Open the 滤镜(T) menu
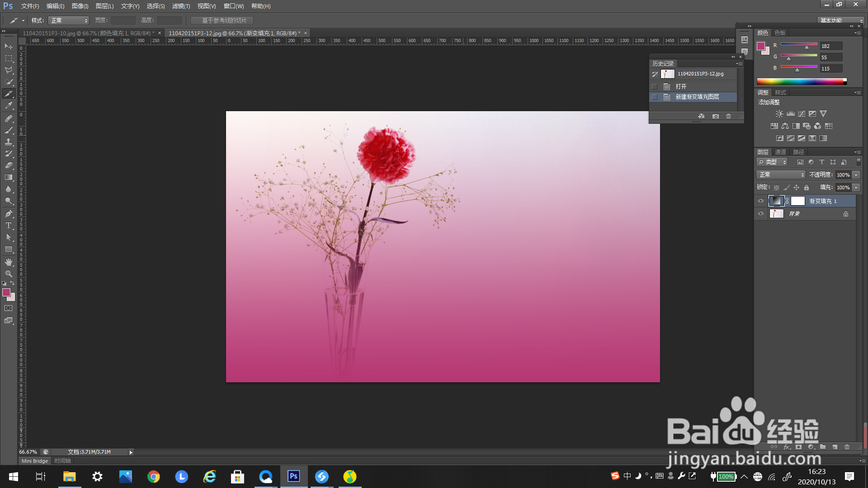 click(181, 6)
